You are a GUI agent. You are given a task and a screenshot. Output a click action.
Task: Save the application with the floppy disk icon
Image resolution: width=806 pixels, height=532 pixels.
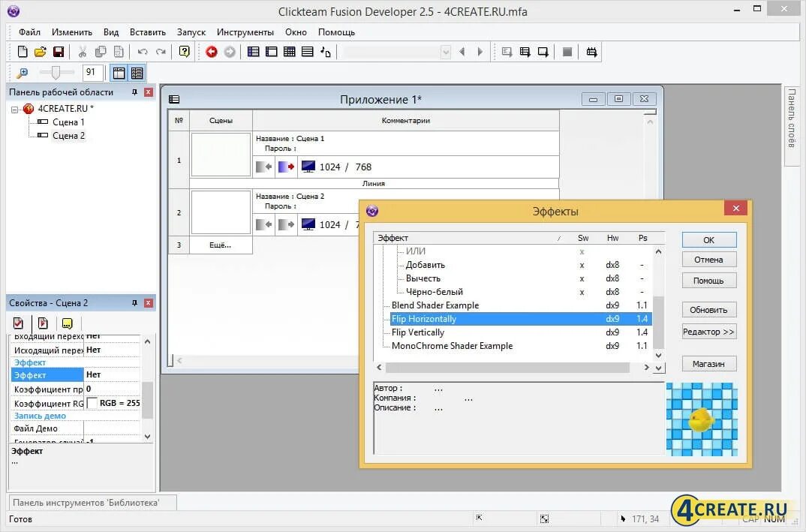(59, 52)
